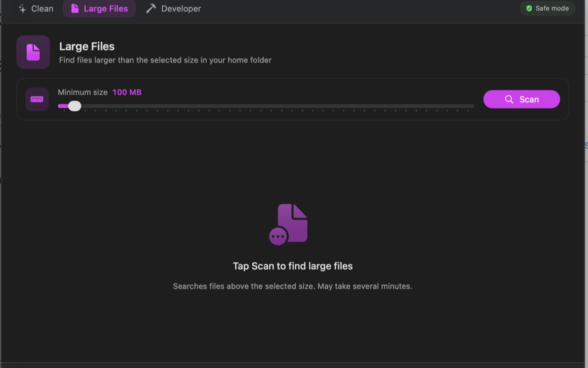Open the Large Files tab

tap(99, 9)
